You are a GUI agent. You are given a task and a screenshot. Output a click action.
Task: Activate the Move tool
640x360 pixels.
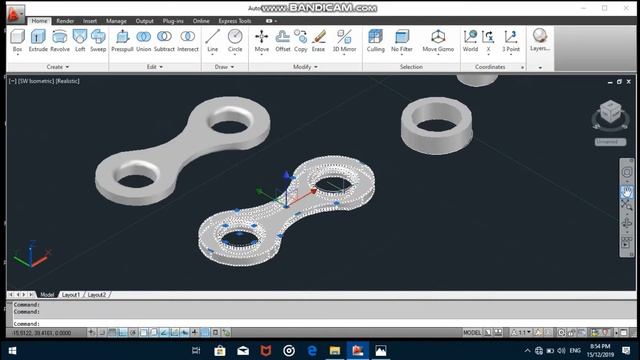tap(262, 40)
